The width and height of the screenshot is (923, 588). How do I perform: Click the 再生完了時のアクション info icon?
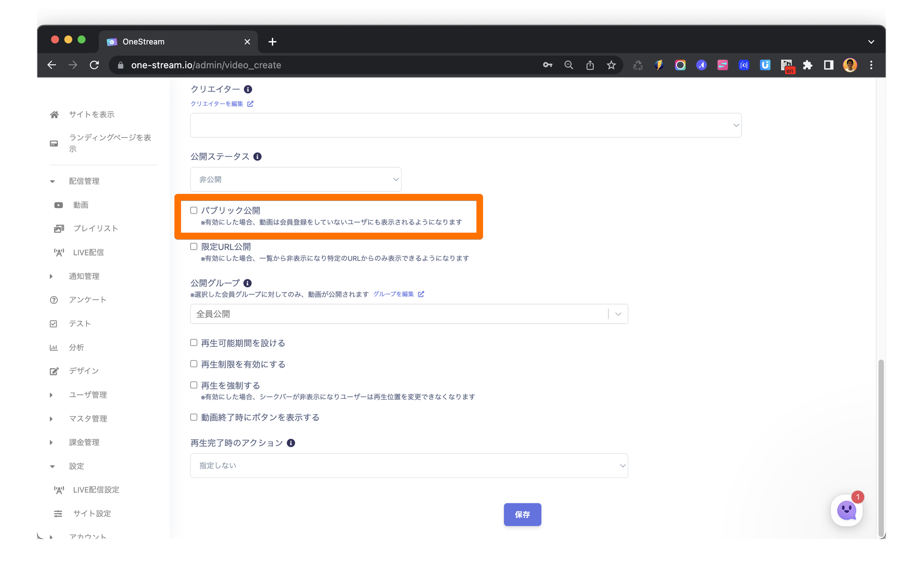pyautogui.click(x=291, y=443)
